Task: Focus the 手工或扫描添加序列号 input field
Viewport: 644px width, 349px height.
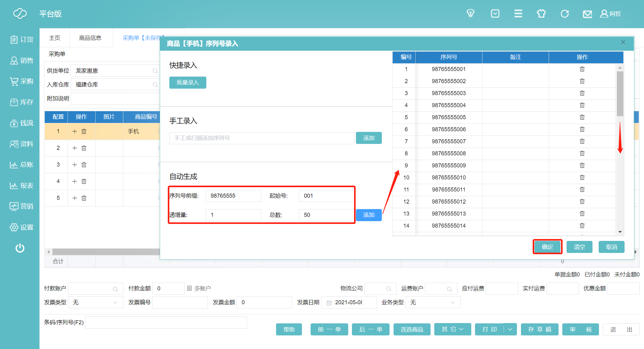Action: [x=262, y=138]
